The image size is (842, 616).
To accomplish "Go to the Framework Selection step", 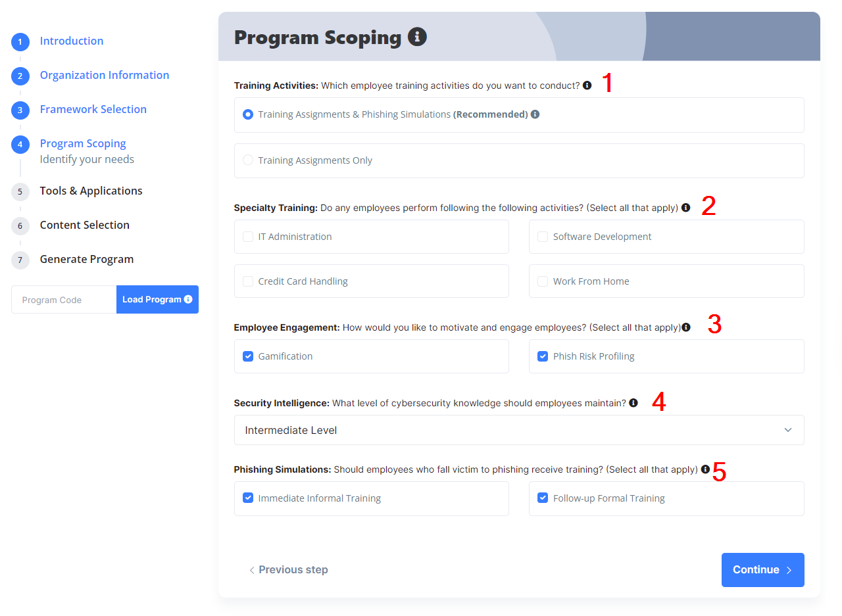I will [93, 109].
